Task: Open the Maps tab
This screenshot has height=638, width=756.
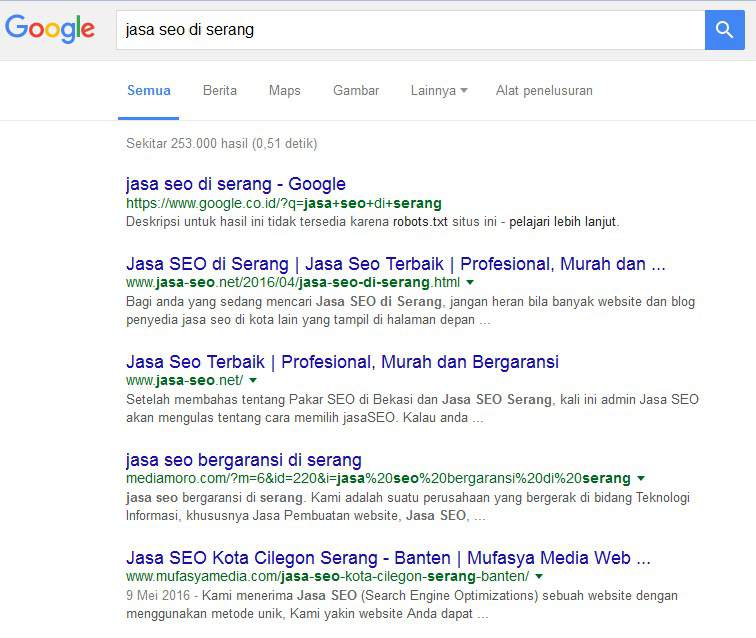Action: coord(284,91)
